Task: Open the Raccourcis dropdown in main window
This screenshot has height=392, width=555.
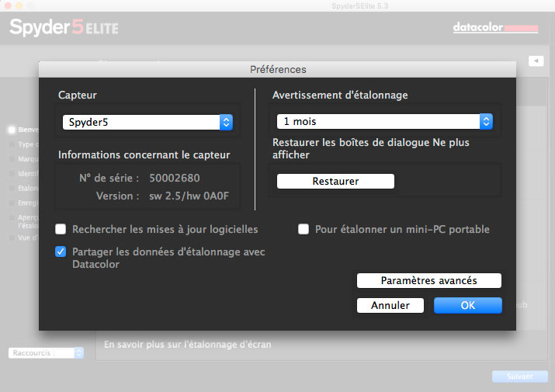Action: coord(46,352)
